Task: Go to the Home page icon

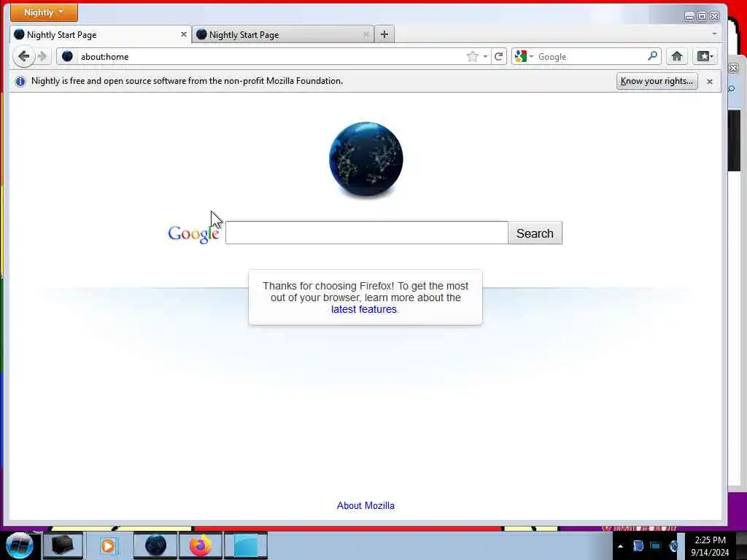Action: [x=676, y=56]
